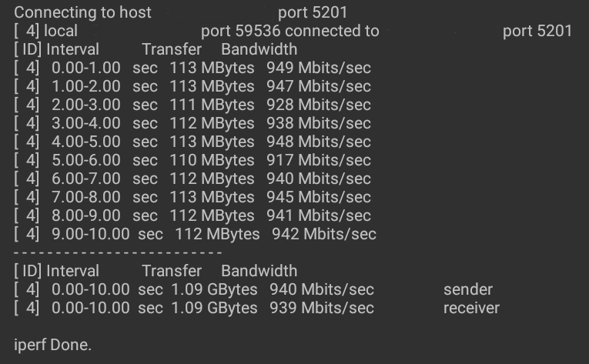Click the '9.00-10.00' interval row
Viewport: 589px width, 364px height.
[x=89, y=234]
